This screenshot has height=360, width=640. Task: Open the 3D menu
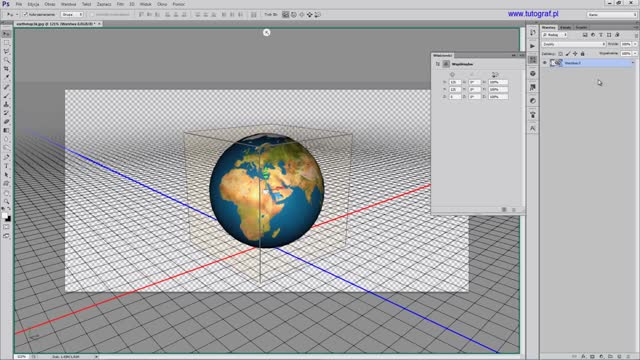point(132,4)
